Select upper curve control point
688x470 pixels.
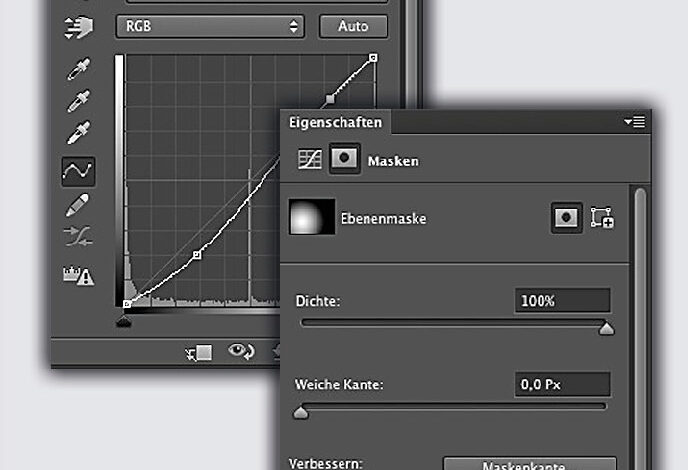[330, 99]
